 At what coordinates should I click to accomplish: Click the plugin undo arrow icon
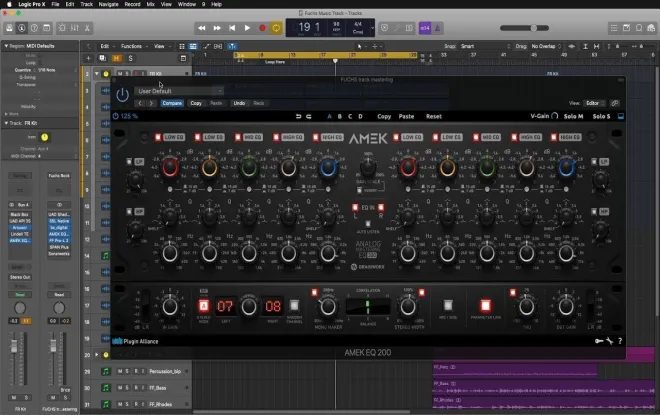click(298, 117)
